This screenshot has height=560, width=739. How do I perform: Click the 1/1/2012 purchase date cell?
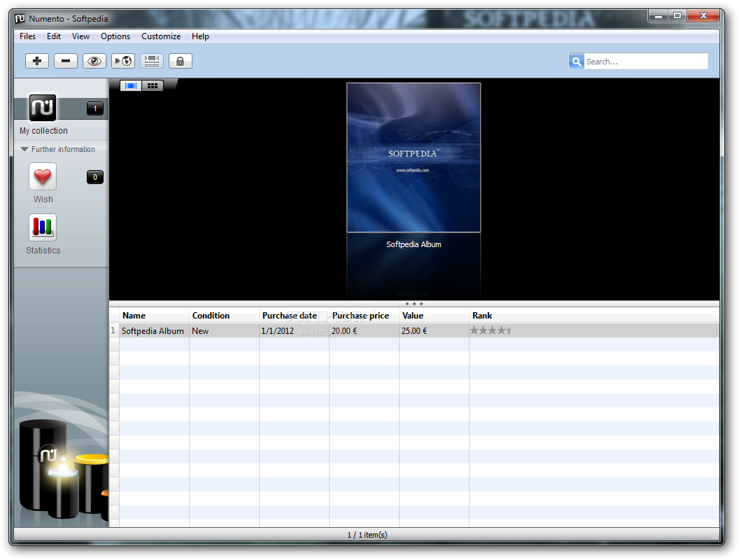pyautogui.click(x=294, y=331)
